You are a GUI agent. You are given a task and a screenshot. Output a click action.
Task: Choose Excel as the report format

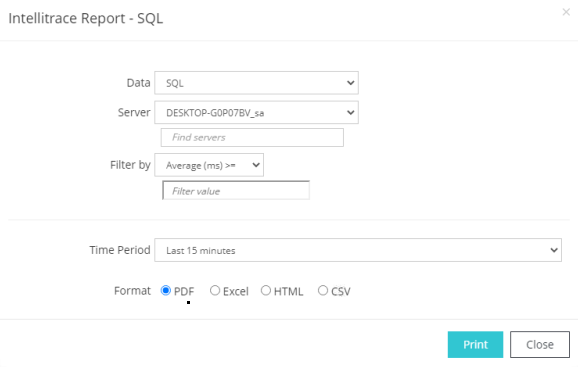(215, 290)
